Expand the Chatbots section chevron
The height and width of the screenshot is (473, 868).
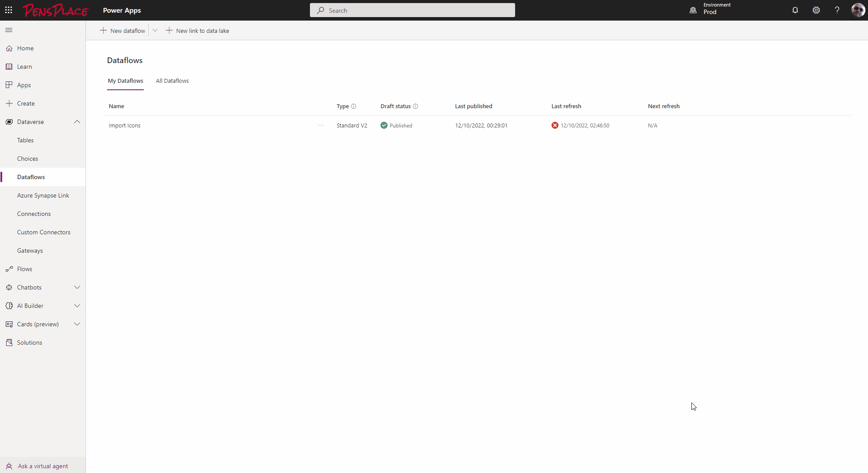coord(77,287)
